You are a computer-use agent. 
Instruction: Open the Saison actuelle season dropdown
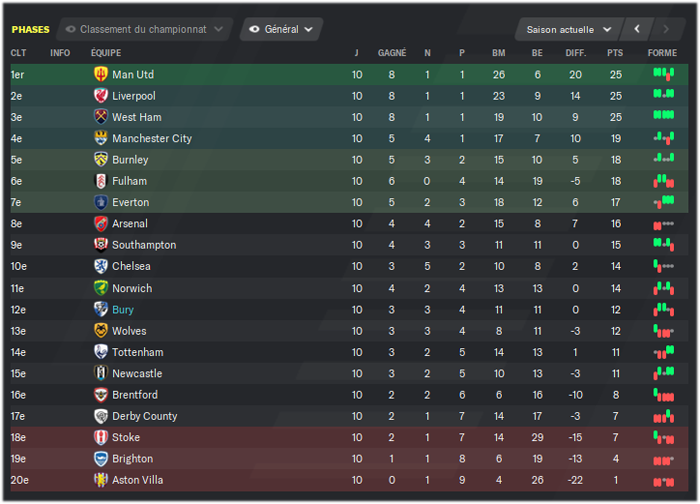569,29
